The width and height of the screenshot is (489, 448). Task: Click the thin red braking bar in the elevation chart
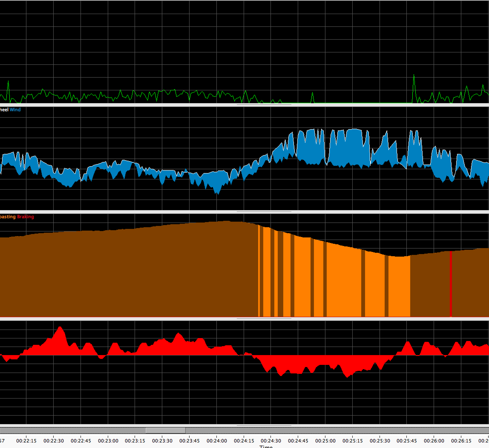[451, 284]
